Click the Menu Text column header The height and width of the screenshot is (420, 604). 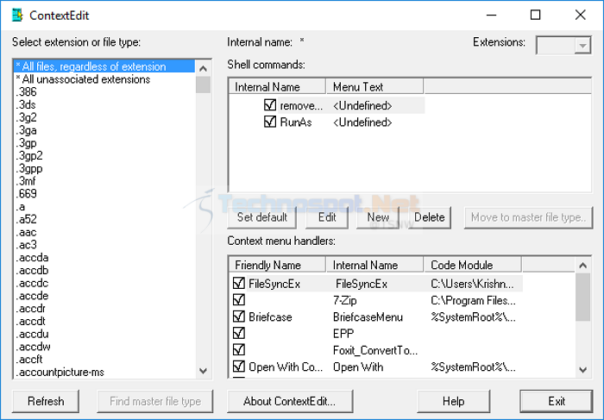coord(375,87)
